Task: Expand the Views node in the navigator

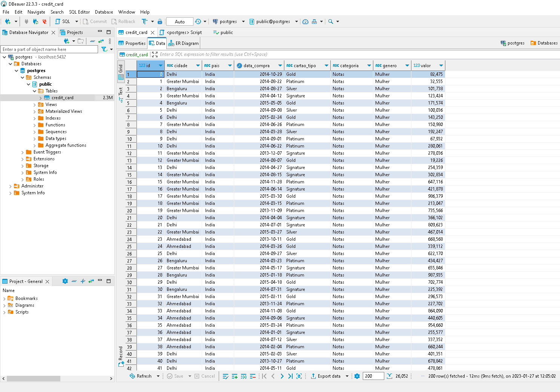Action: point(35,104)
